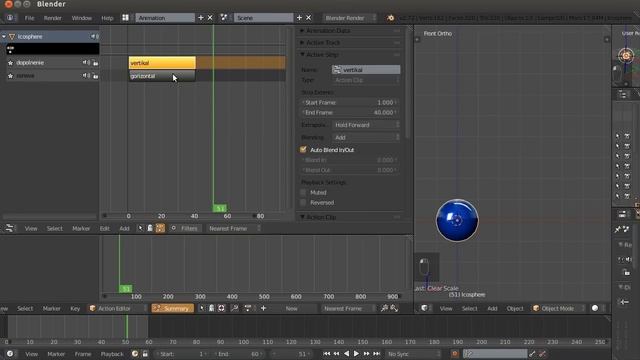Click the strip End Frame field

click(x=350, y=112)
